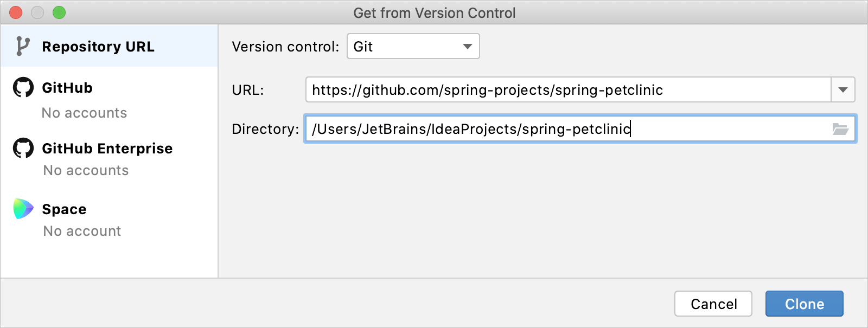Select the Space section

pos(63,209)
